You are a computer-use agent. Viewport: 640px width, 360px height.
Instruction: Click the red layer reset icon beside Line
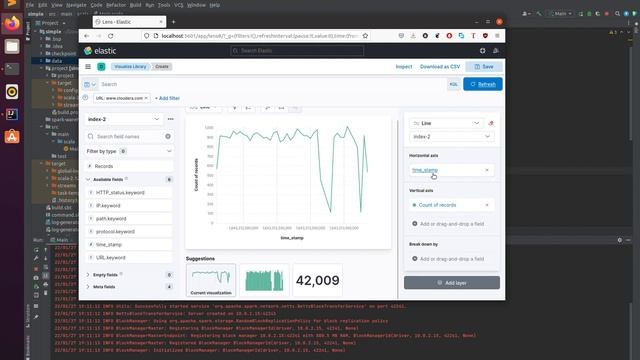491,123
